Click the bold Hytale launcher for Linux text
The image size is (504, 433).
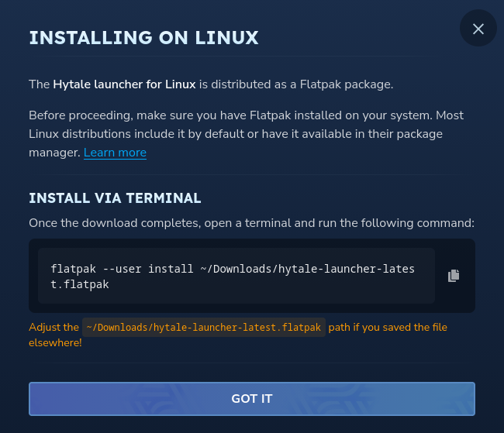pos(124,84)
